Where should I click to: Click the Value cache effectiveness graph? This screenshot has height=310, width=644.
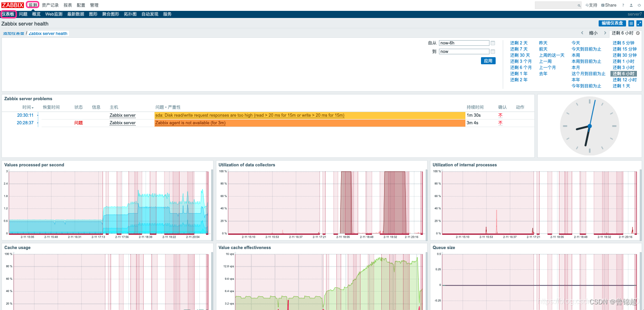pyautogui.click(x=321, y=281)
